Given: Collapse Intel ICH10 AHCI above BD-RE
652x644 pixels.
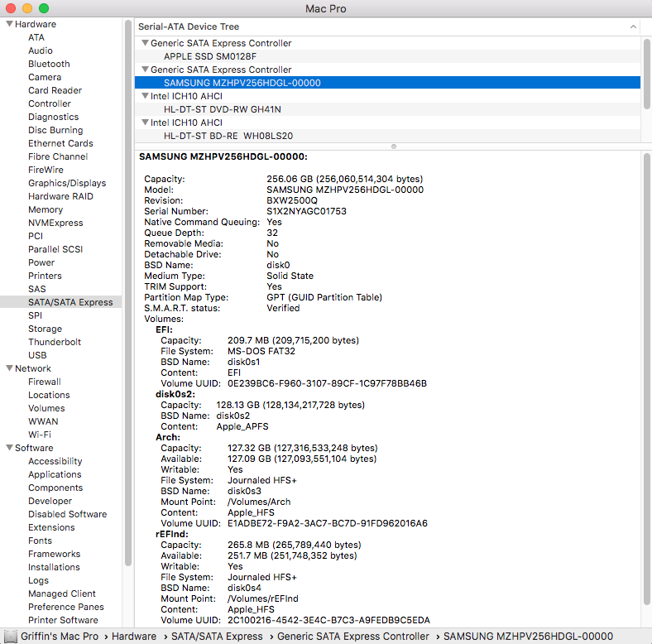Looking at the screenshot, I should click(145, 123).
